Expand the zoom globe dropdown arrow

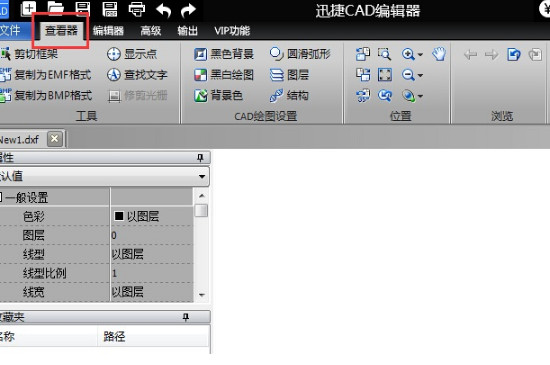tap(420, 96)
